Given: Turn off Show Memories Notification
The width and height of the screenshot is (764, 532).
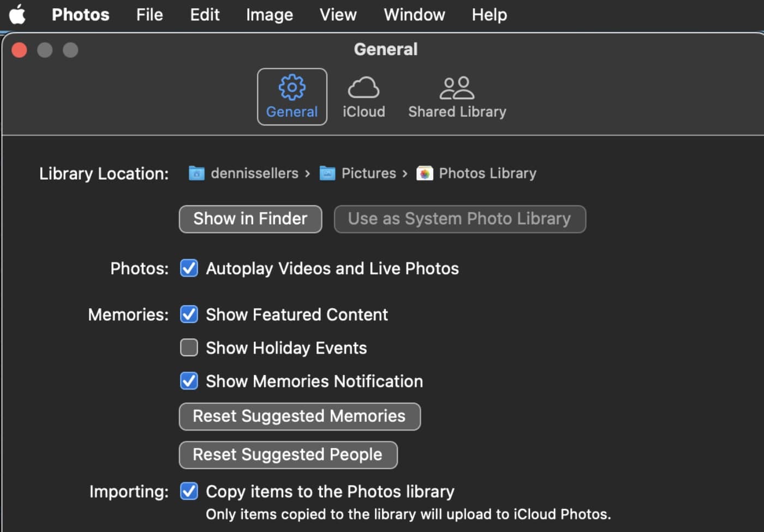Looking at the screenshot, I should (x=189, y=381).
